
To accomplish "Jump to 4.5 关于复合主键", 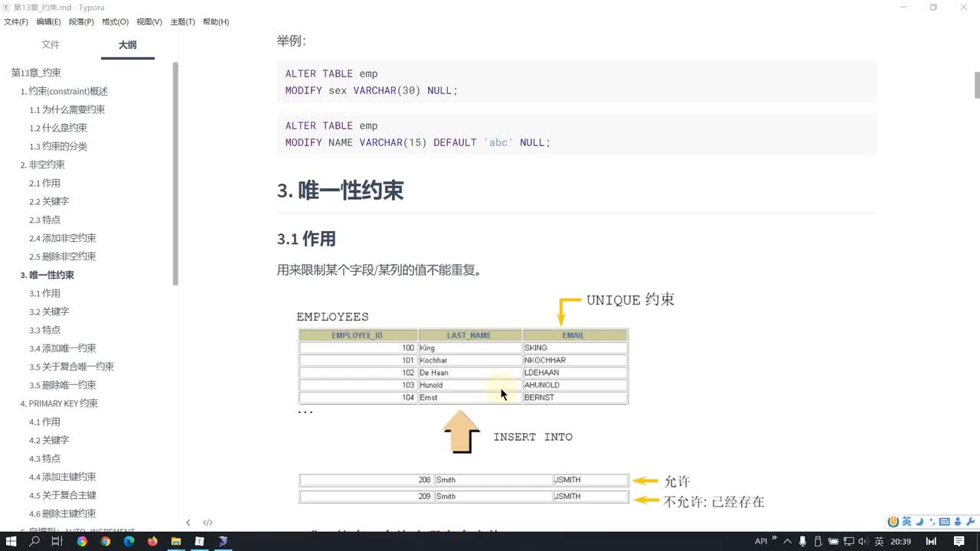I will pyautogui.click(x=63, y=495).
